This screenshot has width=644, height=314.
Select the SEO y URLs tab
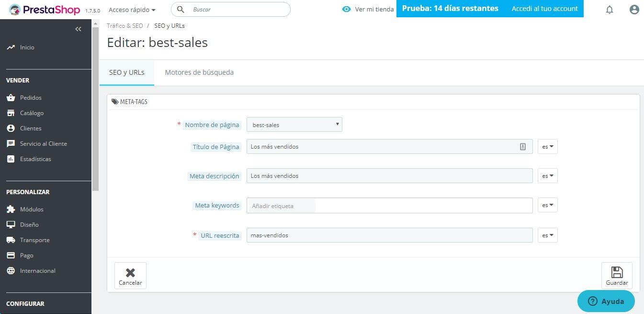pyautogui.click(x=126, y=72)
